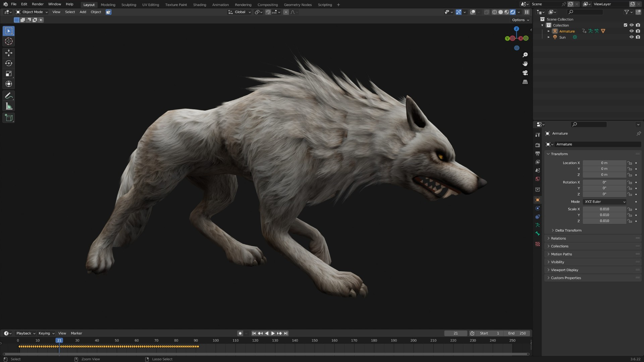644x362 pixels.
Task: Click the pan view hand icon
Action: [525, 64]
